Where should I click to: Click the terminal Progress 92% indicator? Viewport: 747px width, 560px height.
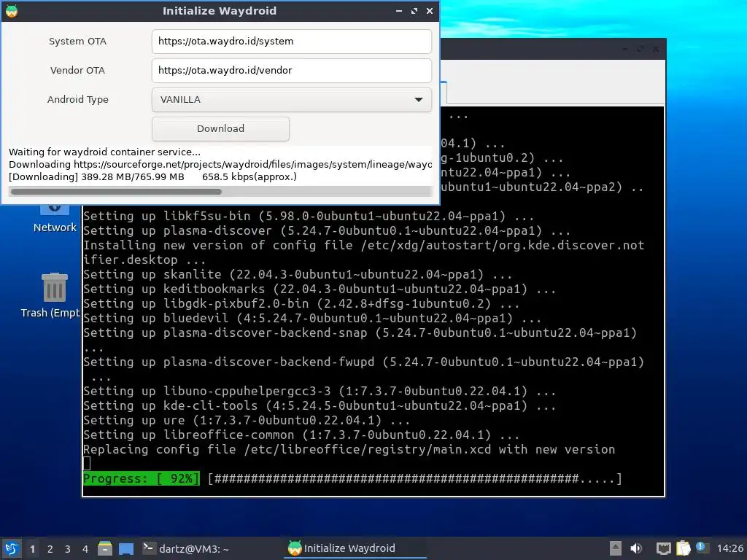(x=142, y=478)
